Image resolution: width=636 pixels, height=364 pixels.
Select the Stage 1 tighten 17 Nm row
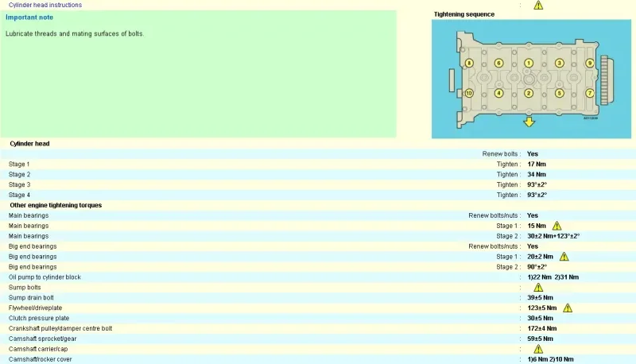pos(318,165)
